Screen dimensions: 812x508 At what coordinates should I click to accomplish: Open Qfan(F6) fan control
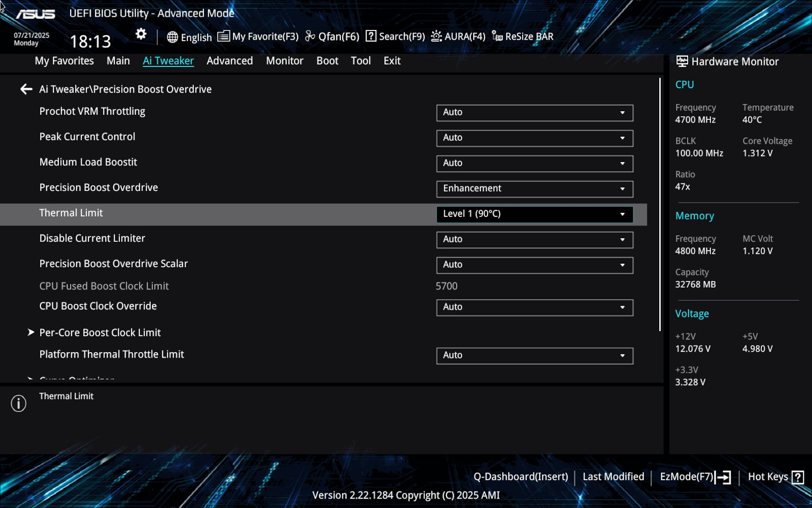coord(332,37)
